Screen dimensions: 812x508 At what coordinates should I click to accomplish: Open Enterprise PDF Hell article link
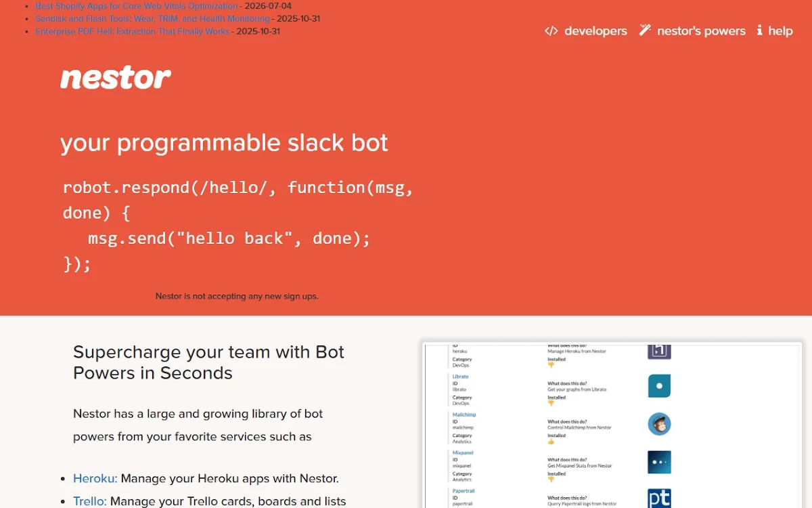pyautogui.click(x=133, y=31)
